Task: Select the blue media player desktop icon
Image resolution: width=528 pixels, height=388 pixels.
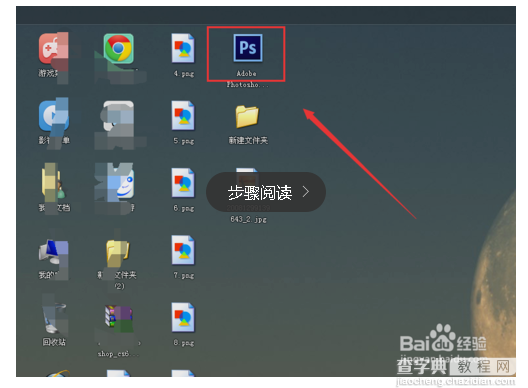Action: coord(54,116)
